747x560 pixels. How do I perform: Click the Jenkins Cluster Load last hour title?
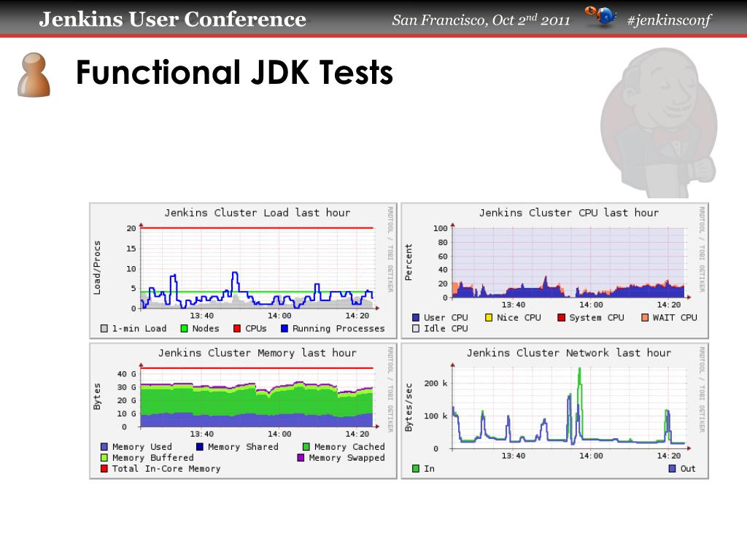pyautogui.click(x=258, y=213)
